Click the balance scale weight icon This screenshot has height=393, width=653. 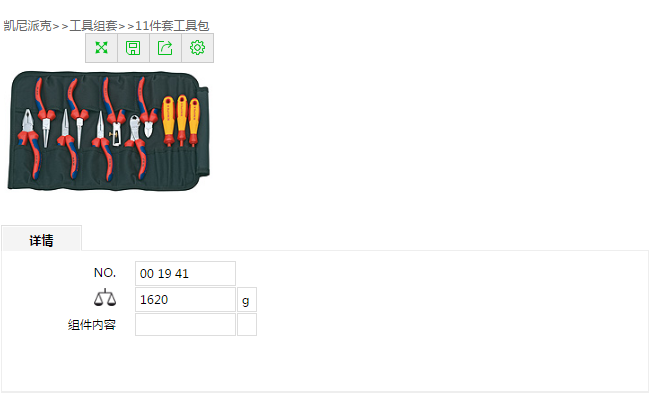click(x=105, y=298)
